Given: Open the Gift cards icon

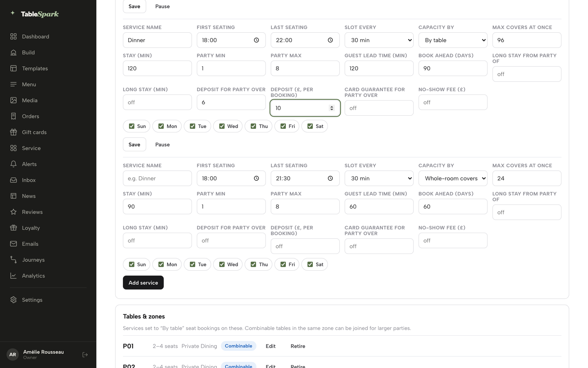Looking at the screenshot, I should pos(13,132).
